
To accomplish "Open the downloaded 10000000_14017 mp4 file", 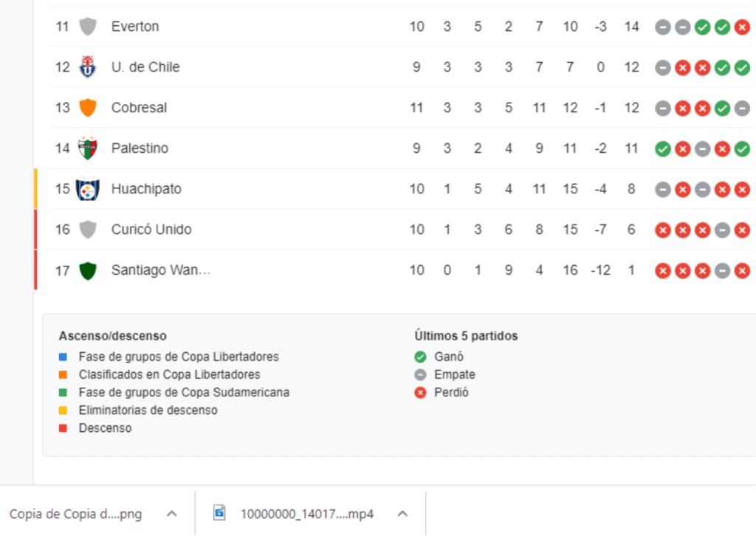I will pos(306,515).
